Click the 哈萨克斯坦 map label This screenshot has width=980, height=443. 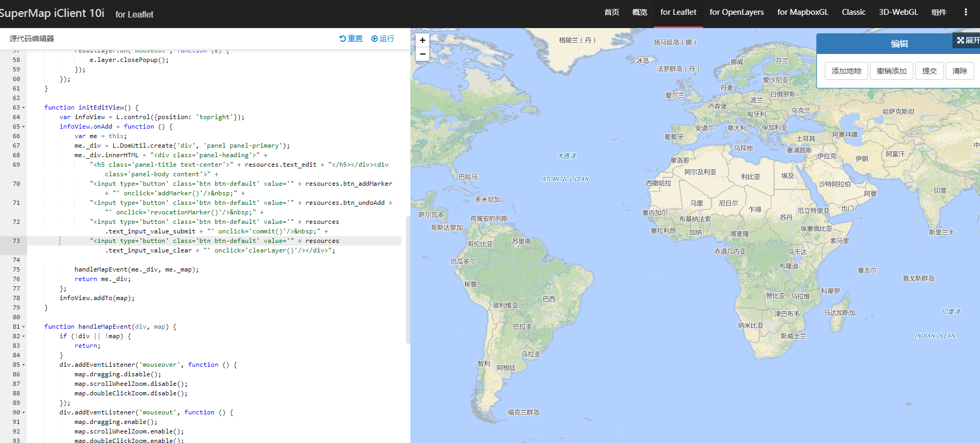(x=898, y=112)
